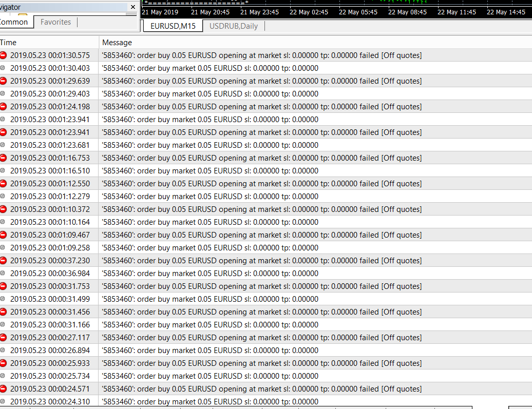This screenshot has width=532, height=409.
Task: Select the order message logged at 00:01:29.403
Action: tap(211, 94)
